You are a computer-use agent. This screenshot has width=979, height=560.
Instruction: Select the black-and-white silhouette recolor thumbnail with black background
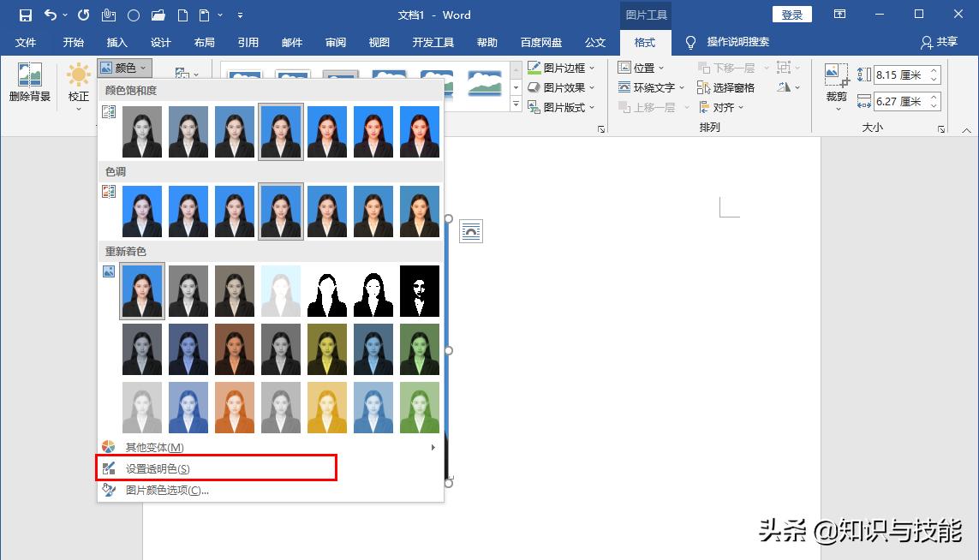pyautogui.click(x=419, y=292)
